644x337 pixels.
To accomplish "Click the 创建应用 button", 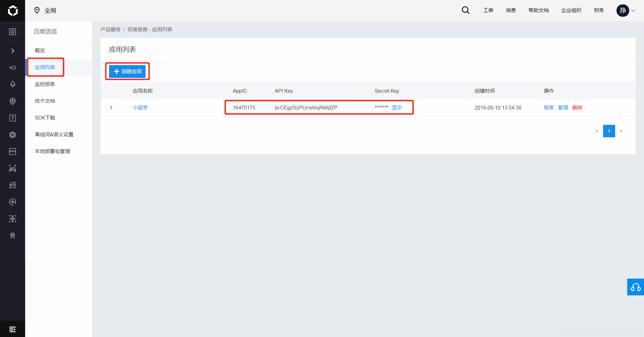I will [127, 71].
